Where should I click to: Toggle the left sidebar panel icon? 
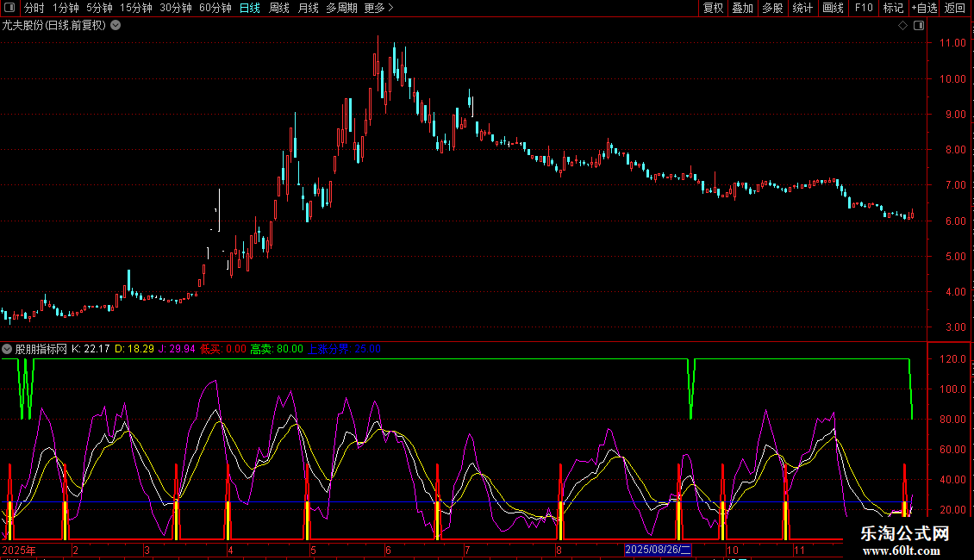click(9, 9)
